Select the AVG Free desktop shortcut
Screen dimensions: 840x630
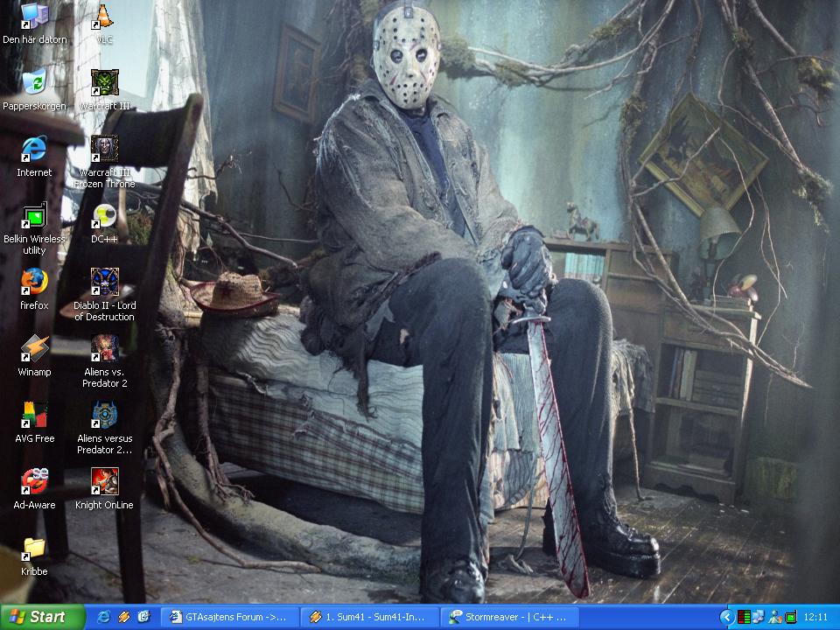click(35, 422)
